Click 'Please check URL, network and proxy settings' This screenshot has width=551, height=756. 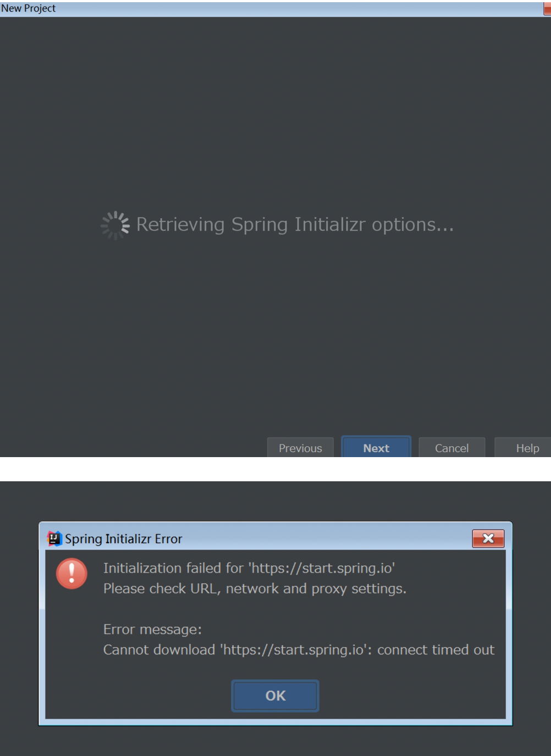255,588
